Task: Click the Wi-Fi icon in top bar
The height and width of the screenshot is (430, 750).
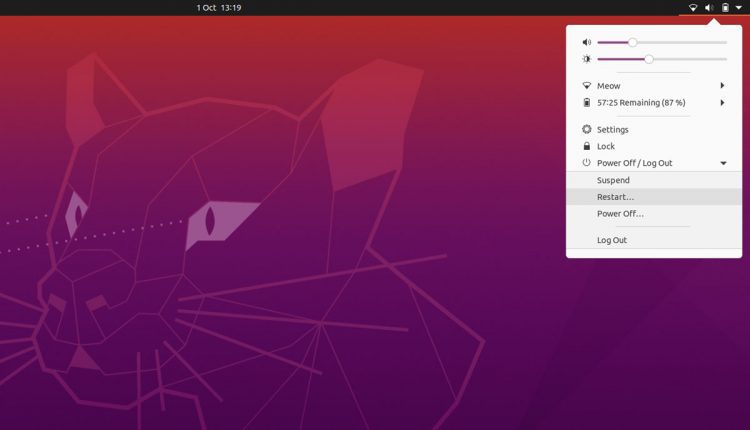Action: 693,8
